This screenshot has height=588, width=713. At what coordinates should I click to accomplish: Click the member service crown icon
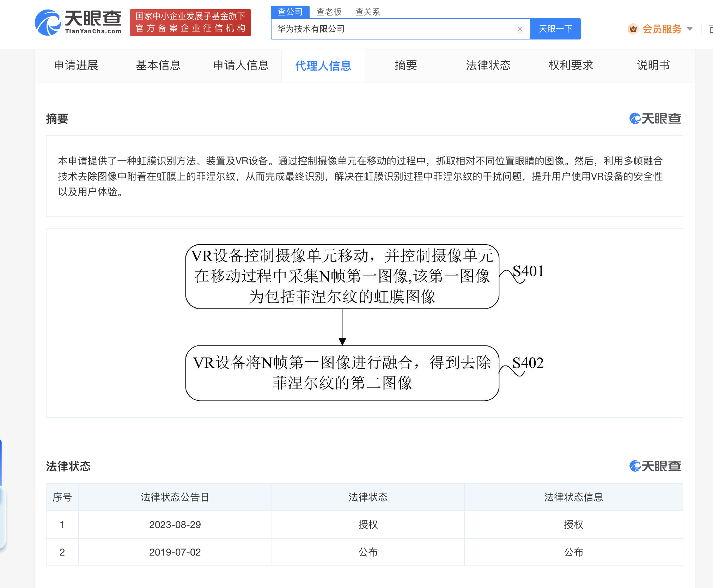(633, 29)
